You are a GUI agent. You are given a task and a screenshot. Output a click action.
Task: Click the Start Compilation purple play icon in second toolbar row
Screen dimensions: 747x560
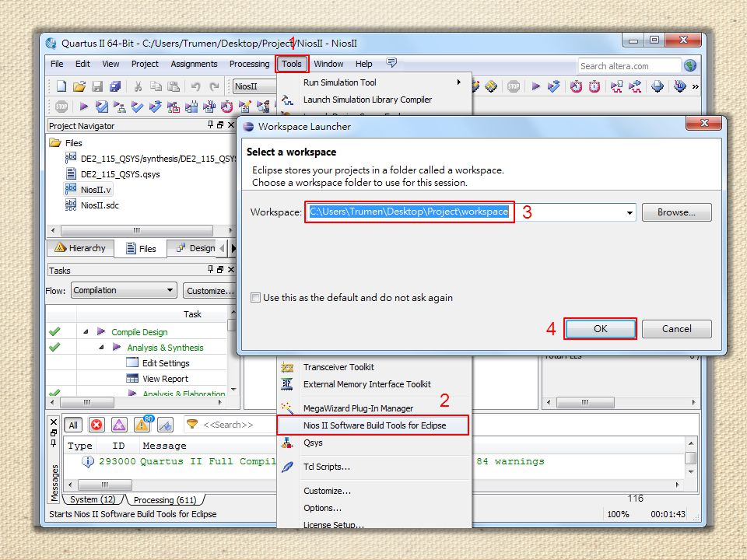click(x=84, y=107)
